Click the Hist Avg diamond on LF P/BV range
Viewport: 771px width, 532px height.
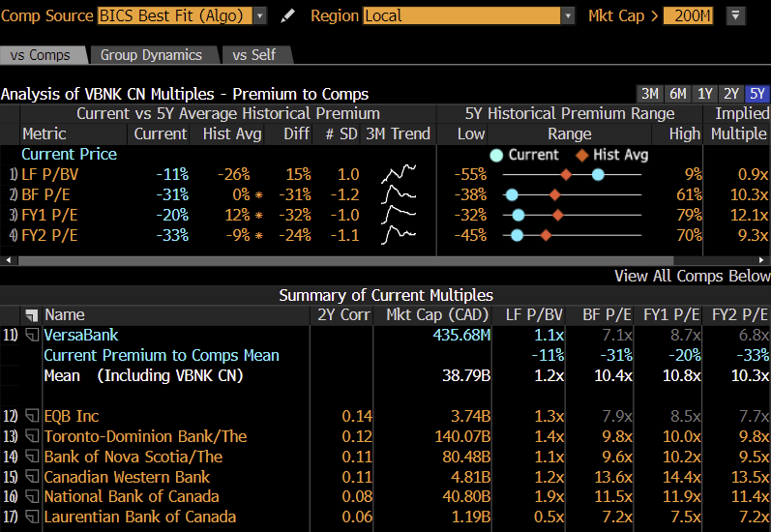(567, 174)
